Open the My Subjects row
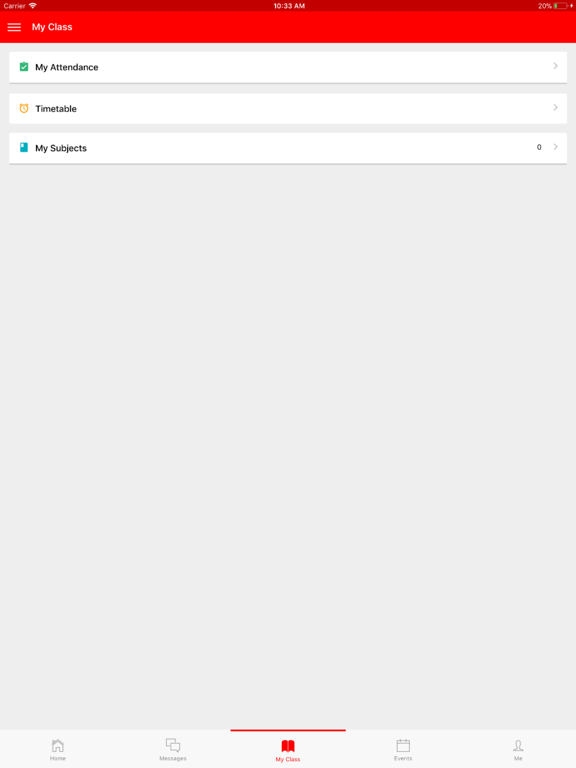 tap(288, 148)
